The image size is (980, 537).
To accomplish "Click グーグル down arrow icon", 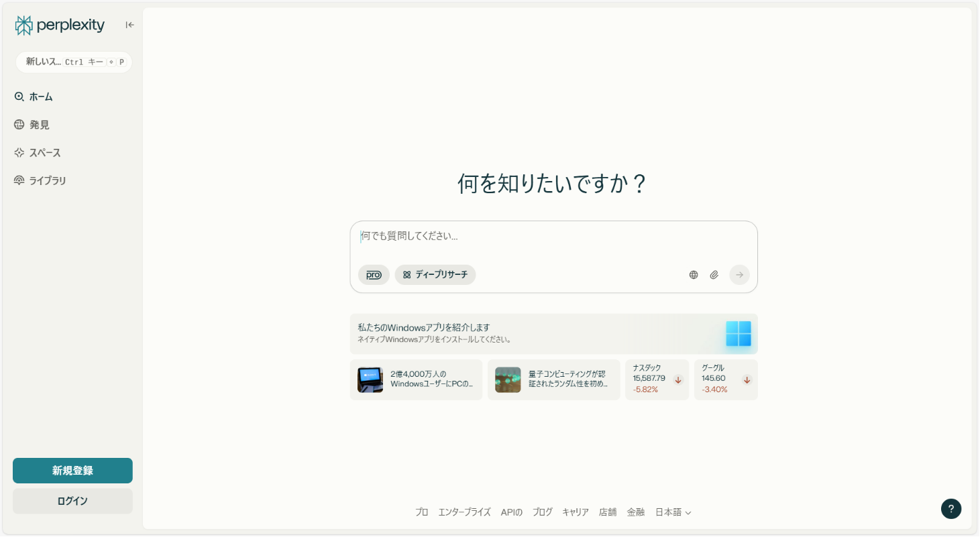I will coord(747,380).
